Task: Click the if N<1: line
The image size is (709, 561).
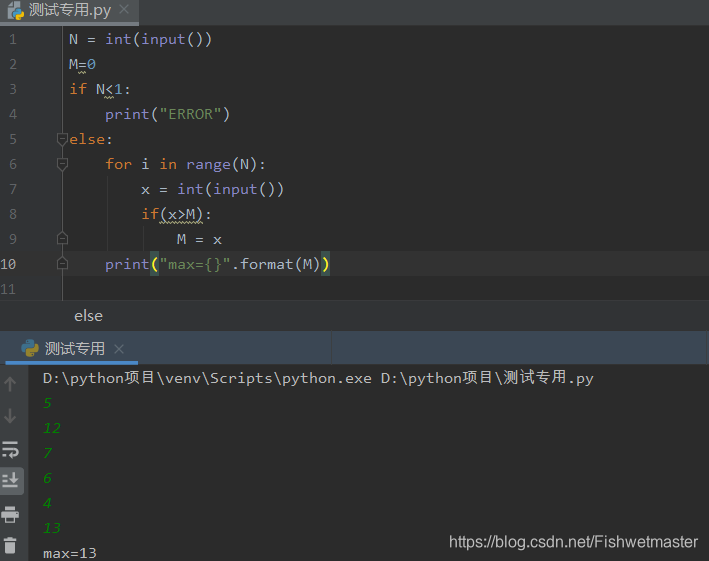Action: [100, 89]
